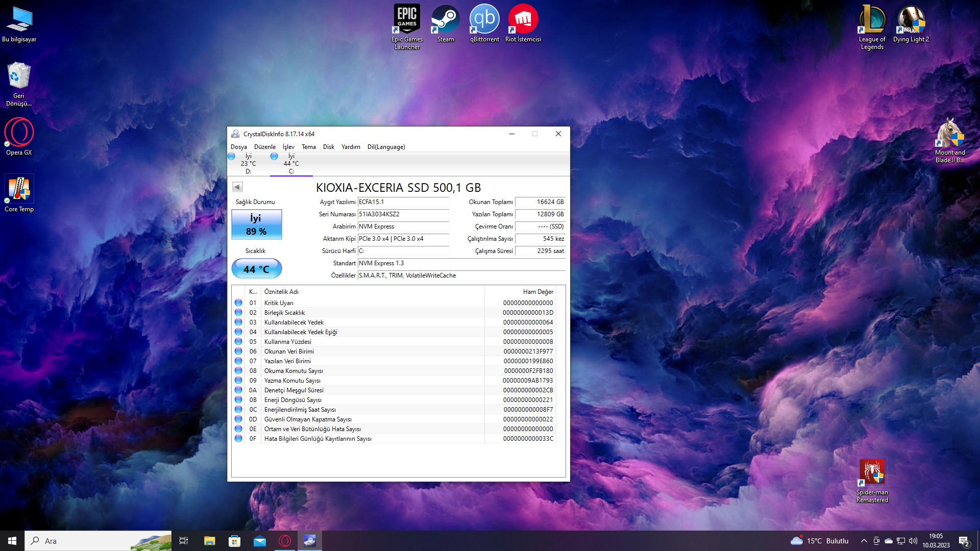Open the network status tray icon

click(x=901, y=541)
